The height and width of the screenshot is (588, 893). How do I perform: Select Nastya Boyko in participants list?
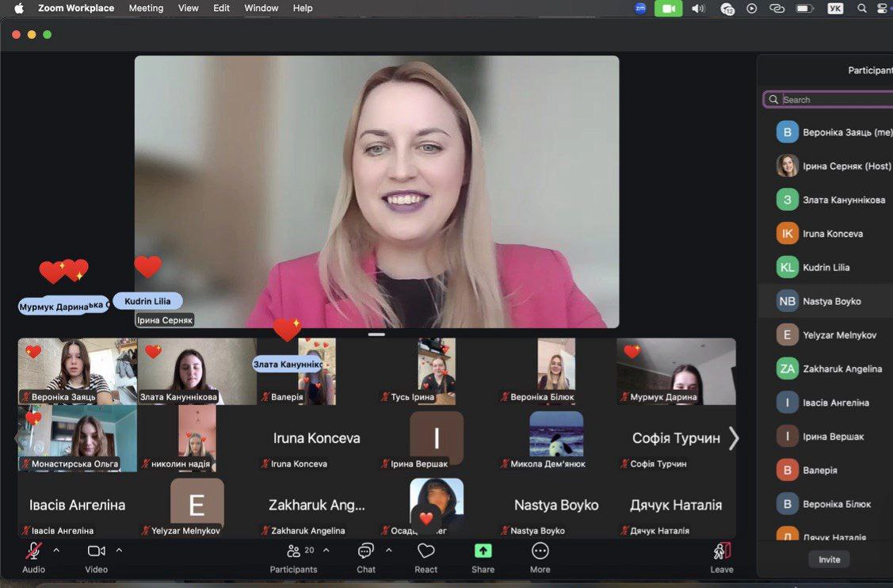pyautogui.click(x=831, y=301)
